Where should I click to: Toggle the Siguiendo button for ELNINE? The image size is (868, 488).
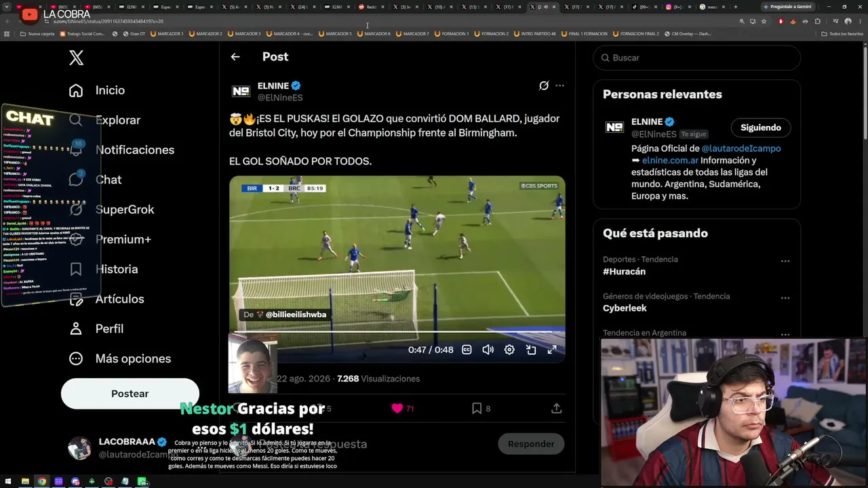coord(761,127)
